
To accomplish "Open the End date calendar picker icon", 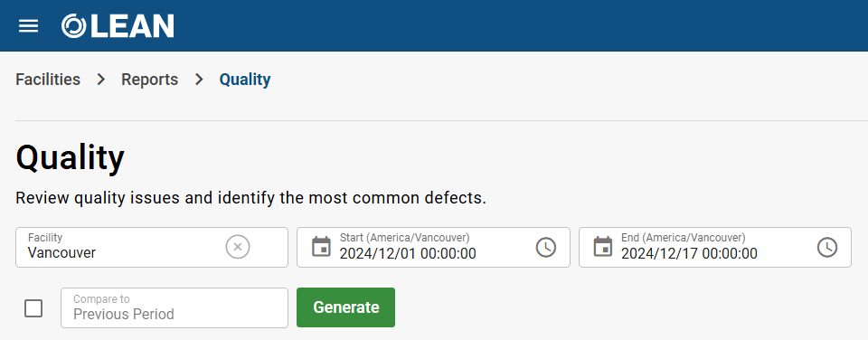I will pos(603,247).
